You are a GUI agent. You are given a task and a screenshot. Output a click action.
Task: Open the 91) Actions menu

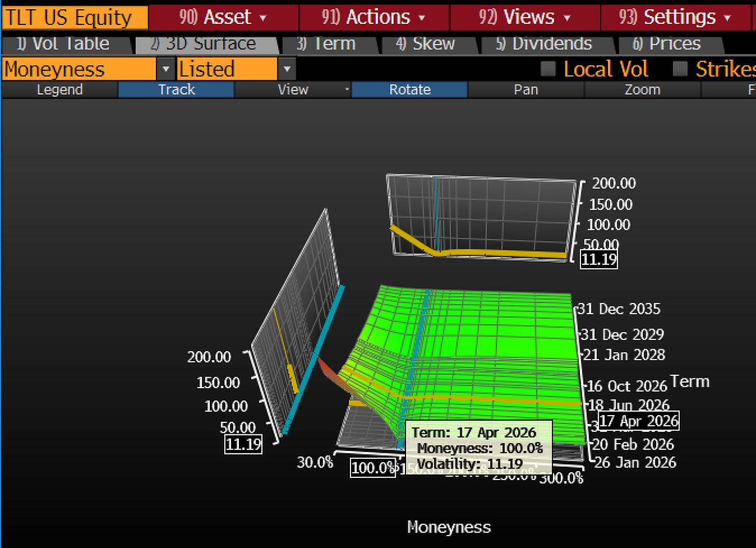374,18
